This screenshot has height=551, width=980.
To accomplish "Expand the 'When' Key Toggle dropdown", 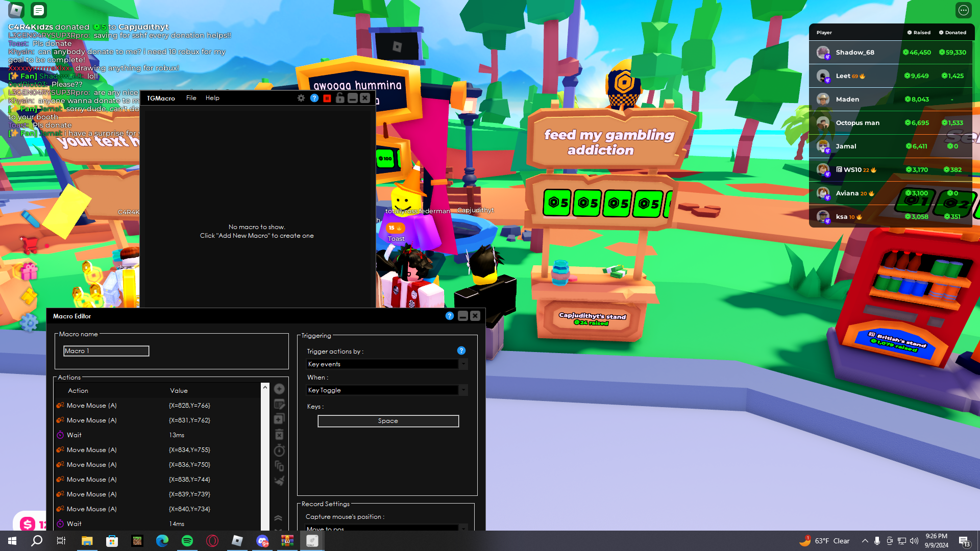I will pyautogui.click(x=463, y=390).
